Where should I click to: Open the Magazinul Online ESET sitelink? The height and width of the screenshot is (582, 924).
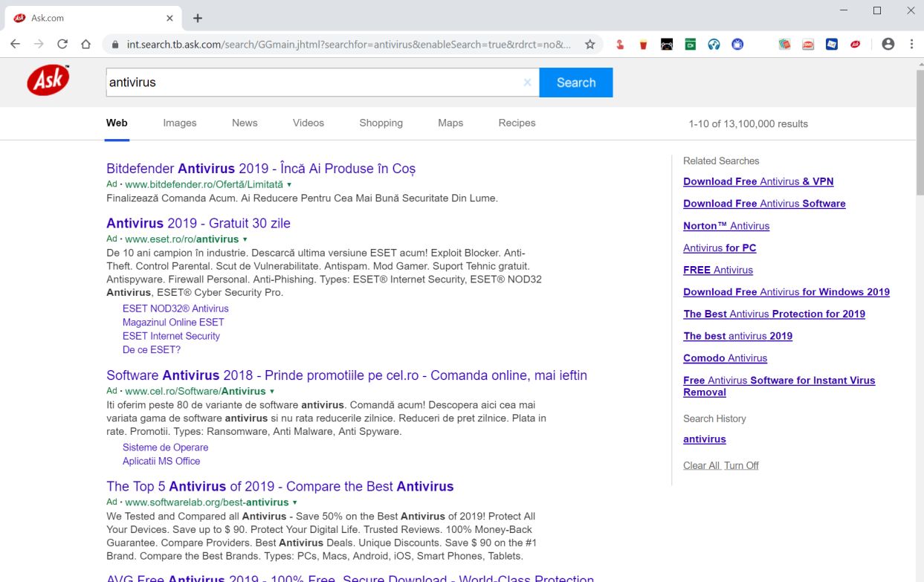point(173,322)
